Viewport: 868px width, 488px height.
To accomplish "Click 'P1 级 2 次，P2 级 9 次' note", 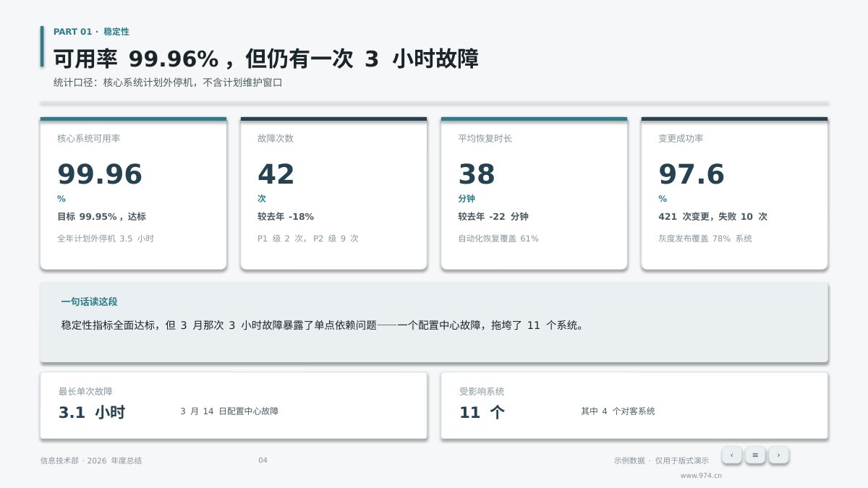I will coord(308,238).
